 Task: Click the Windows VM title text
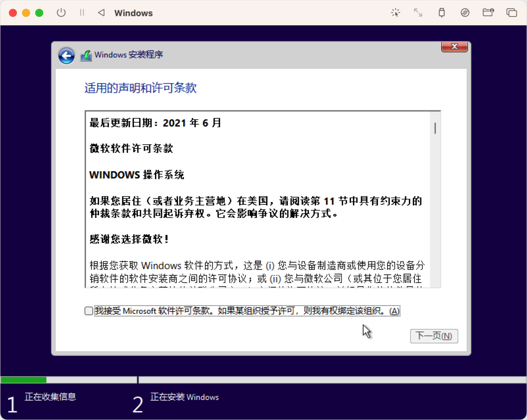point(133,13)
